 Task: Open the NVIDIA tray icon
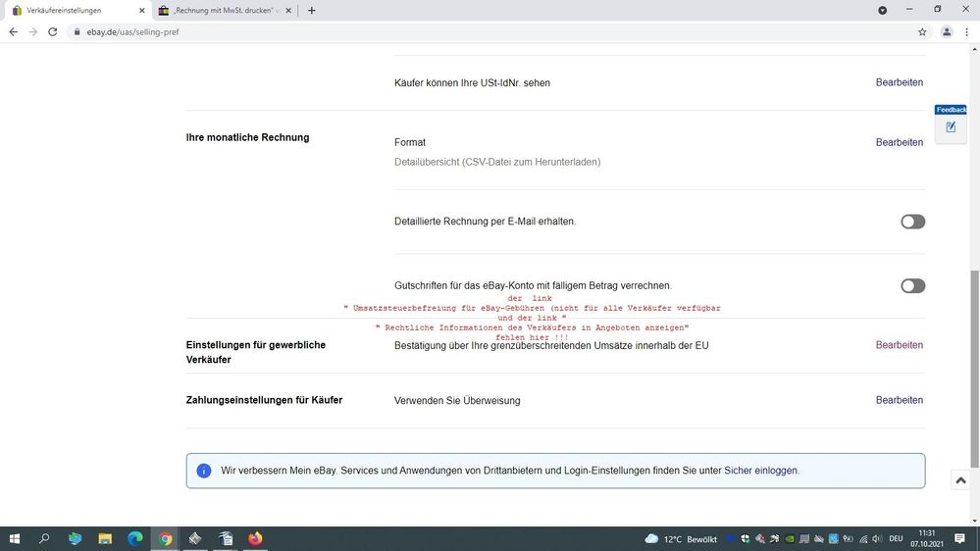click(x=790, y=539)
